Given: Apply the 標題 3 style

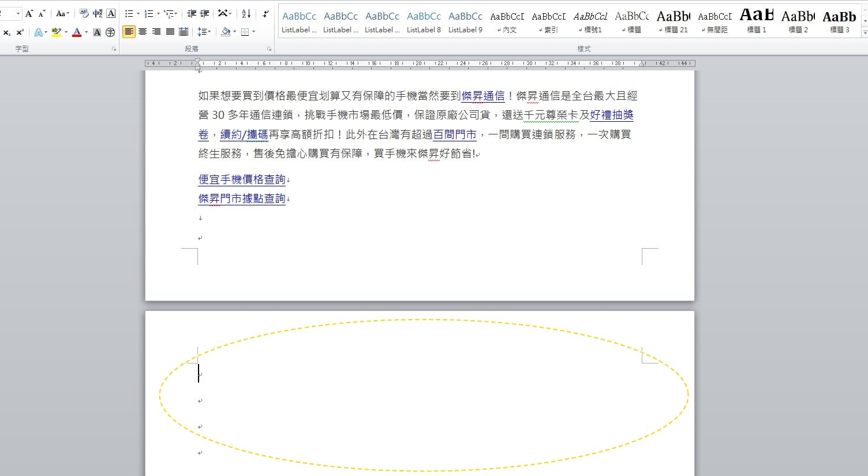Looking at the screenshot, I should tap(839, 22).
